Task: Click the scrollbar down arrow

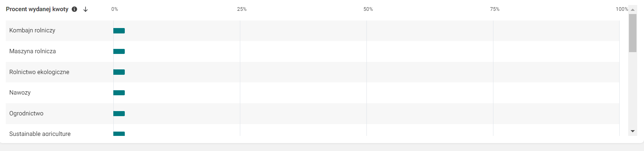Action: [633, 131]
